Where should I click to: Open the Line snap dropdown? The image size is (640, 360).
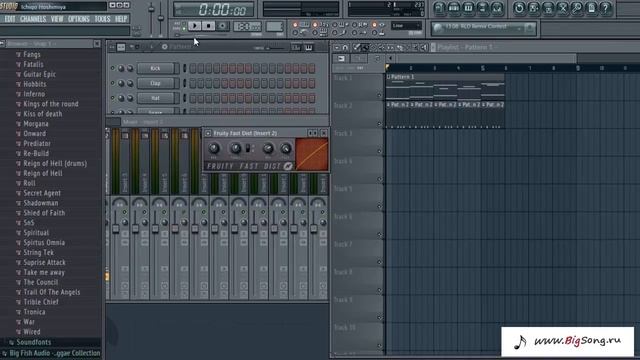tap(406, 26)
